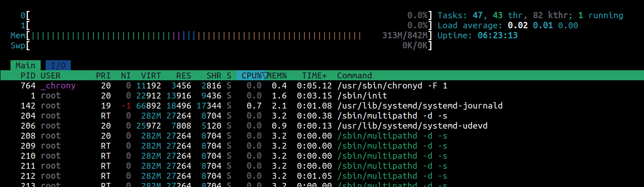Open the I/O tab
644x187 pixels.
(x=58, y=66)
